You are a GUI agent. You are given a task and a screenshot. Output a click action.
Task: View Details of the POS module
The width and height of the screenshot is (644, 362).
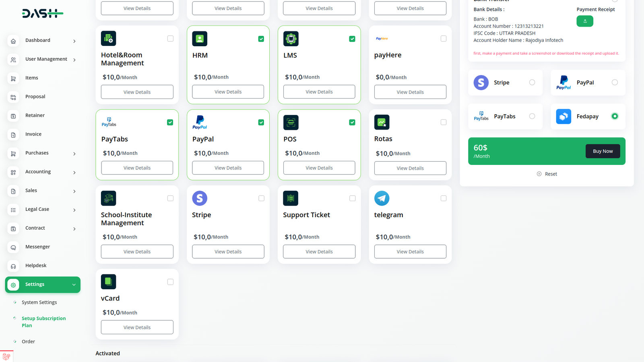(319, 168)
